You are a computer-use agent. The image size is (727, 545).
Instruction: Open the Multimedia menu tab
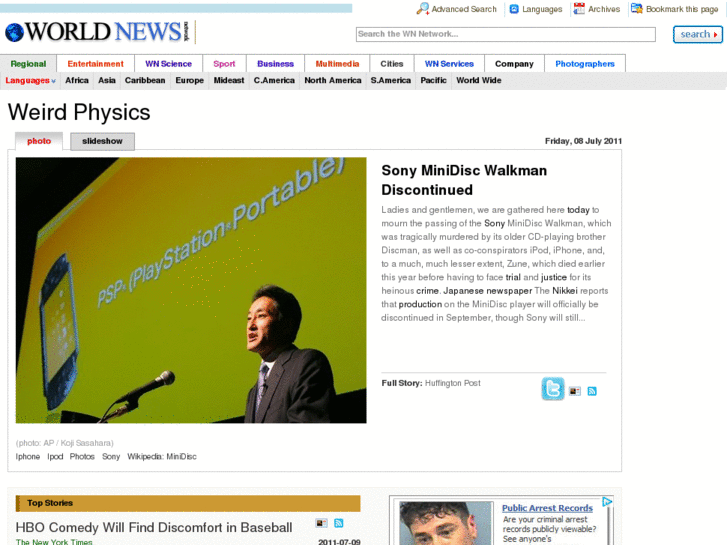click(x=338, y=64)
